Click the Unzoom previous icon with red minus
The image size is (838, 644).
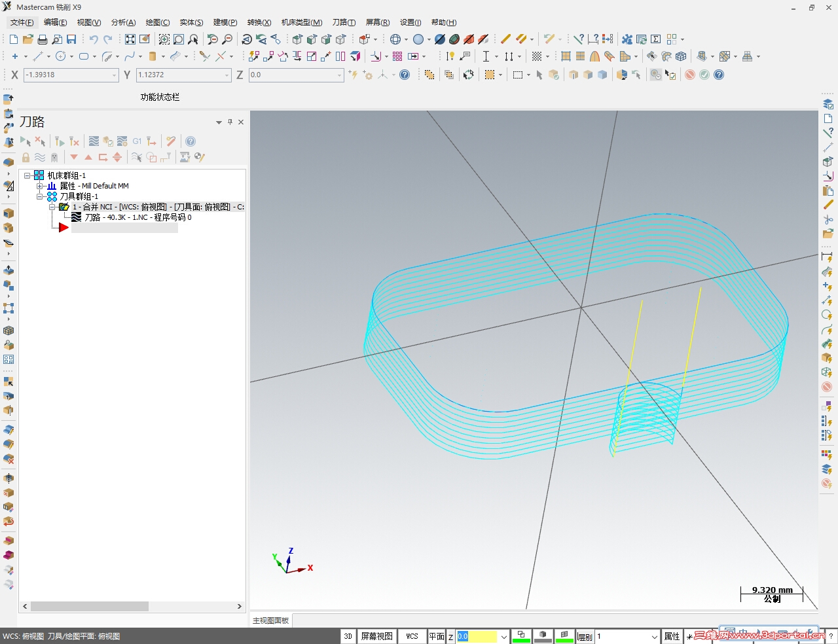click(x=212, y=39)
